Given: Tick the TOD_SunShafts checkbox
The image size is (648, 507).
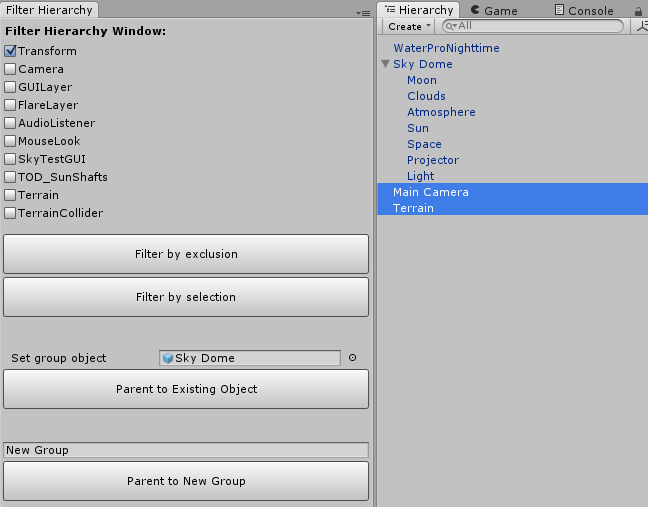Looking at the screenshot, I should click(x=10, y=177).
